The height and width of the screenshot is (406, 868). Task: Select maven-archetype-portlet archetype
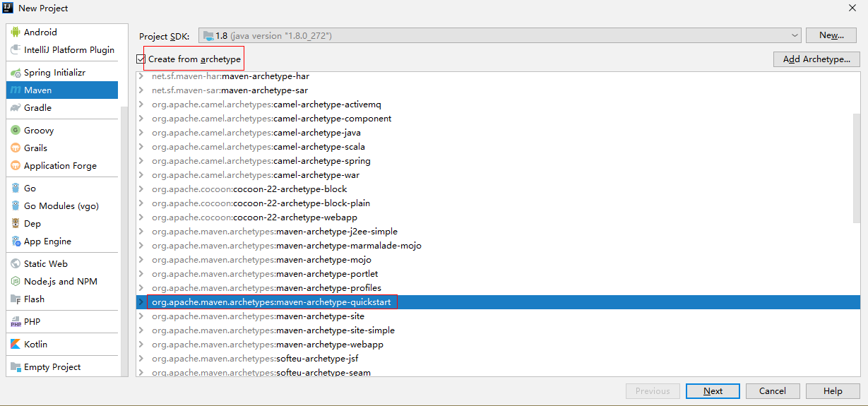(498, 274)
